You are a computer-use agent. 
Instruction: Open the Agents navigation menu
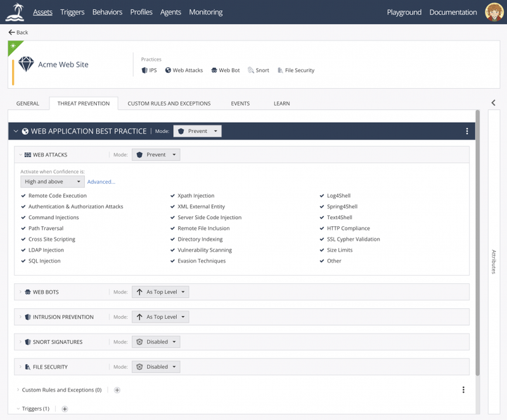(x=170, y=12)
